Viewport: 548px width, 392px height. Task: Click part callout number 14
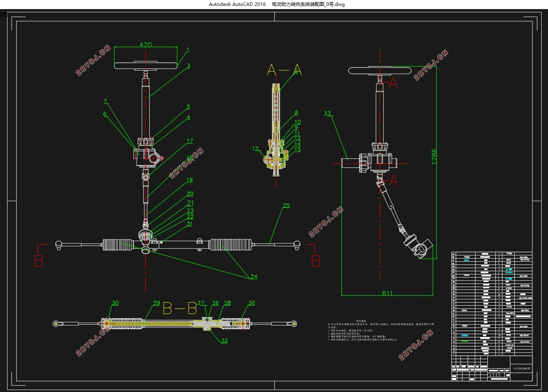pyautogui.click(x=297, y=144)
